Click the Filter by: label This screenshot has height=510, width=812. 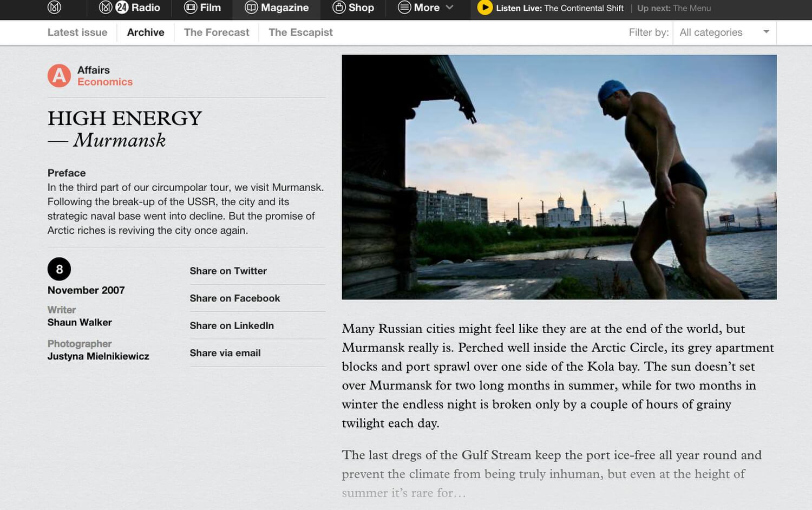649,32
